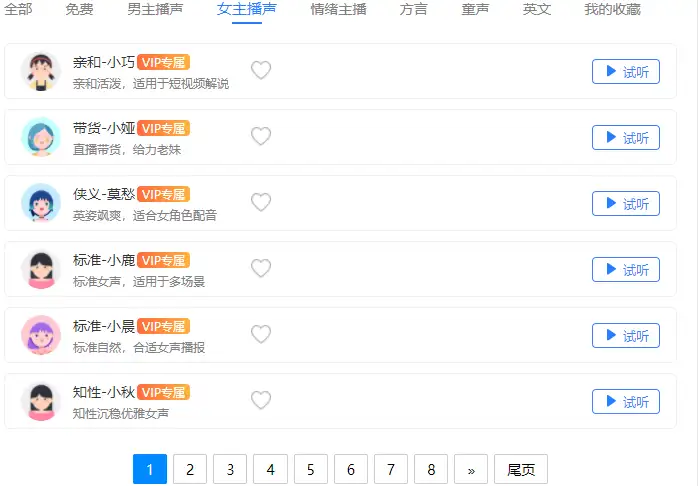Select the voice name 亲和-小巧
The height and width of the screenshot is (486, 698).
pyautogui.click(x=104, y=62)
